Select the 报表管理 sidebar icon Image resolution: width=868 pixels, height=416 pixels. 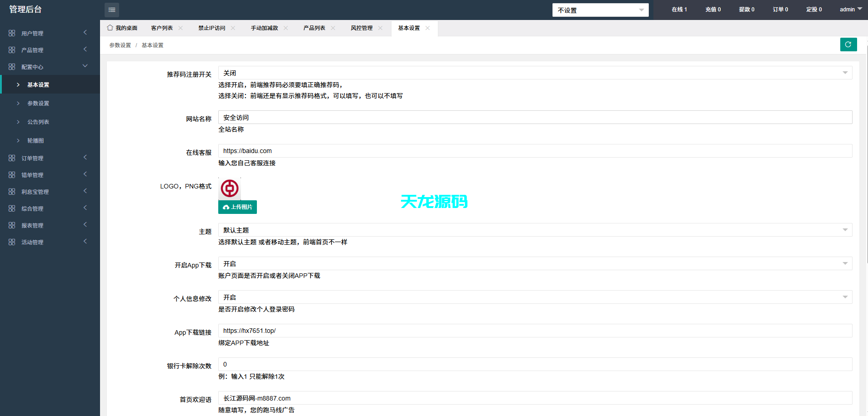coord(12,225)
